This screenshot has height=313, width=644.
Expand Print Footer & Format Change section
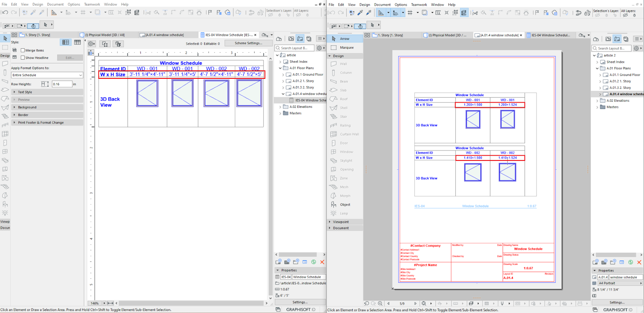coord(47,123)
